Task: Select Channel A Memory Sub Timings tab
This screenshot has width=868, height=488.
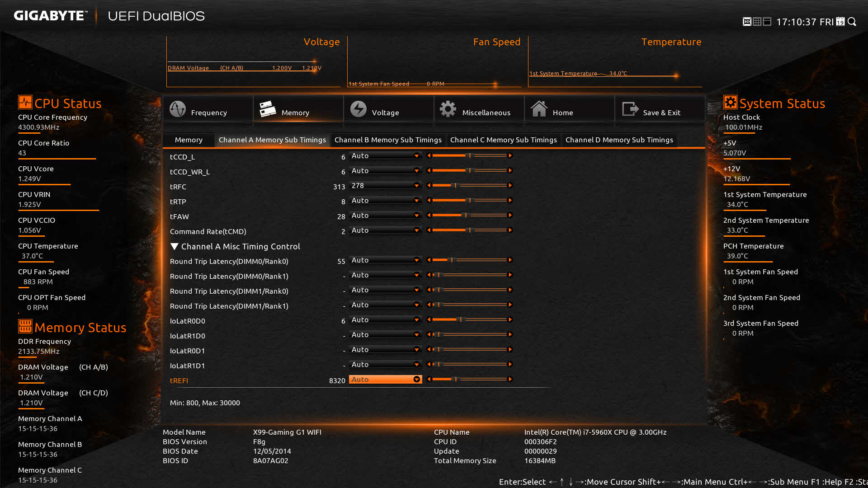Action: 272,140
